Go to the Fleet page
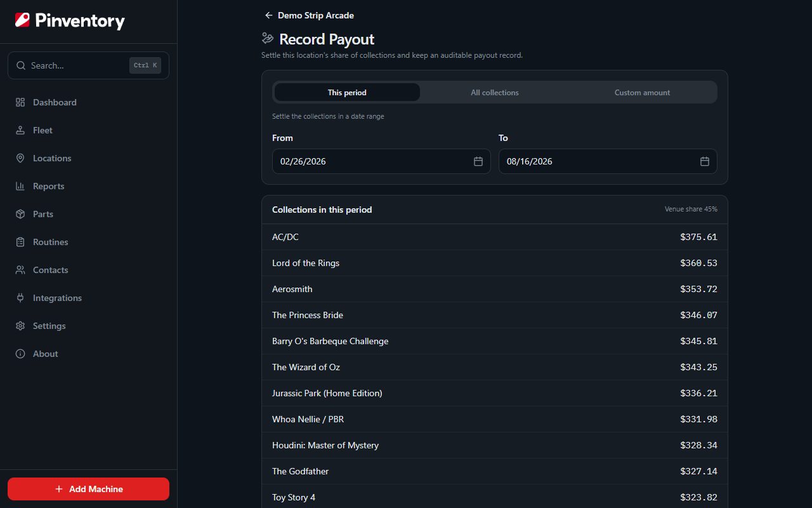 (88, 130)
